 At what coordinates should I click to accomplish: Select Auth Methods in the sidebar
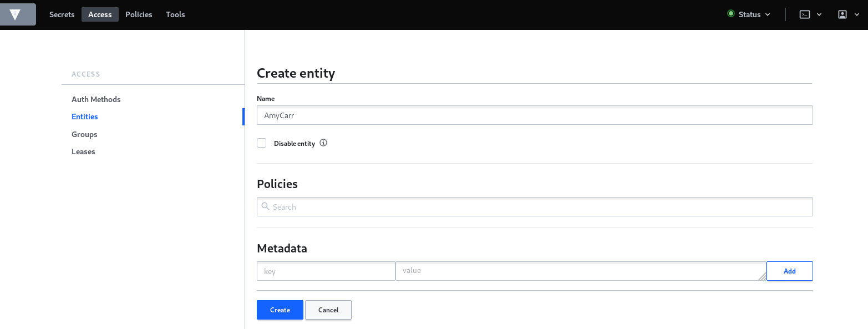[96, 99]
